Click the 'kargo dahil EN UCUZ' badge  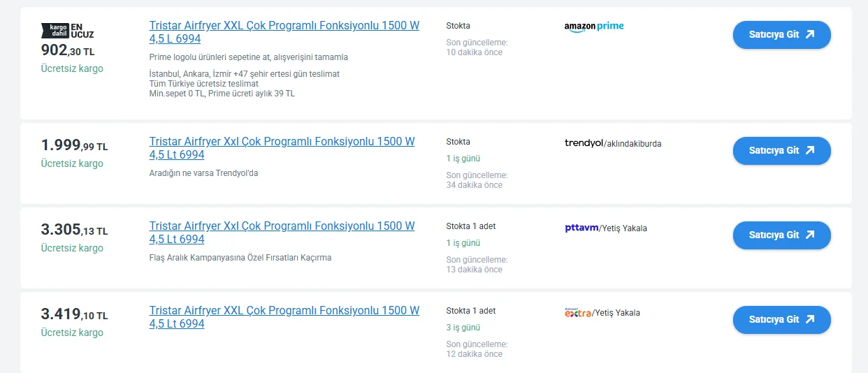pos(68,30)
